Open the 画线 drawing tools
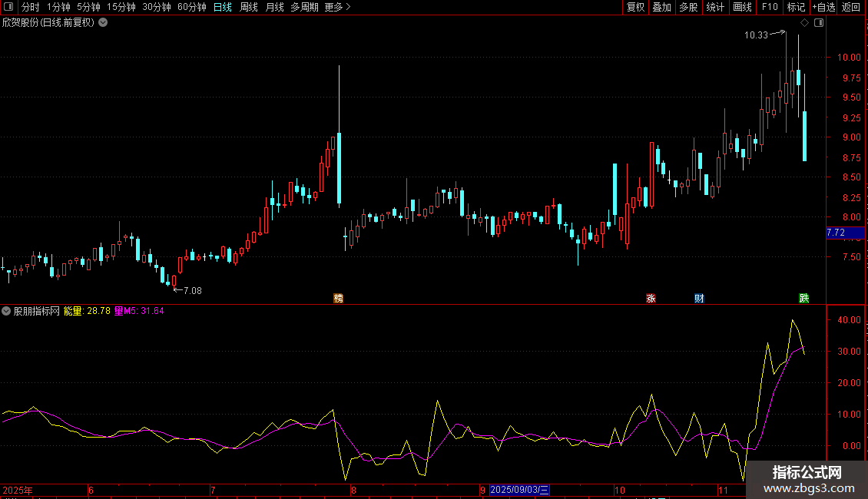The image size is (868, 499). (x=742, y=7)
